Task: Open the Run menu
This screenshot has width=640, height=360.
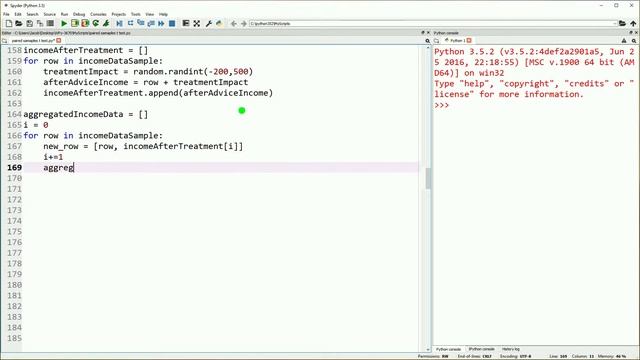Action: pyautogui.click(x=64, y=14)
